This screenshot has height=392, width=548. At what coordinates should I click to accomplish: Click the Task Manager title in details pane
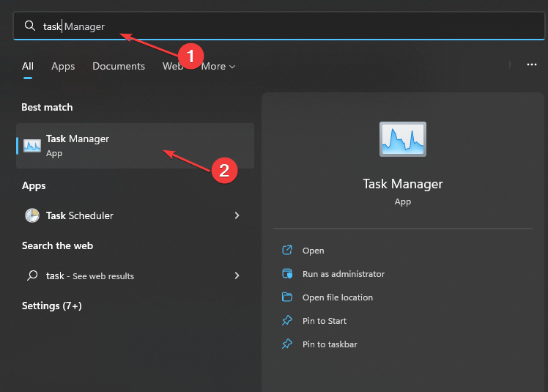[x=403, y=184]
